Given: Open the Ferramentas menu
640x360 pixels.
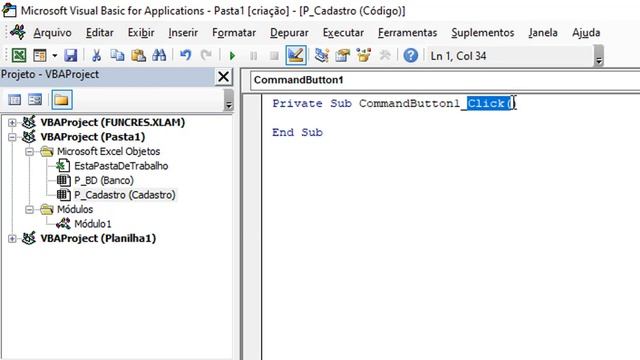Looking at the screenshot, I should 407,33.
